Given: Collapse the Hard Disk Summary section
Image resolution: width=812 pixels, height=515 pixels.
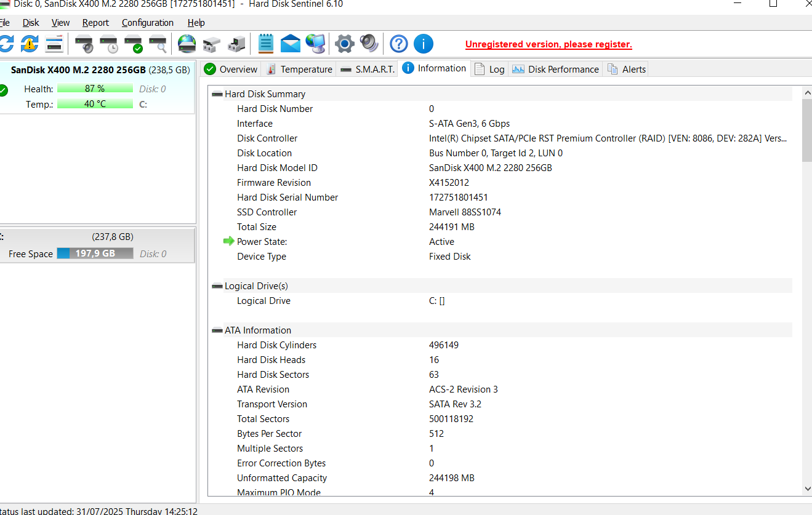Looking at the screenshot, I should pos(217,94).
